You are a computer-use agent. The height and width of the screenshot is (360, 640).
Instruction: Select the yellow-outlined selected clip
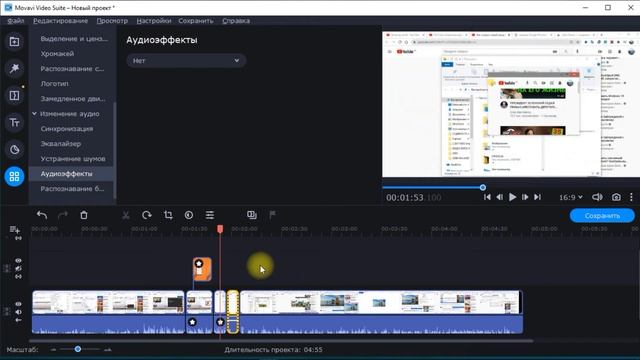coord(233,312)
